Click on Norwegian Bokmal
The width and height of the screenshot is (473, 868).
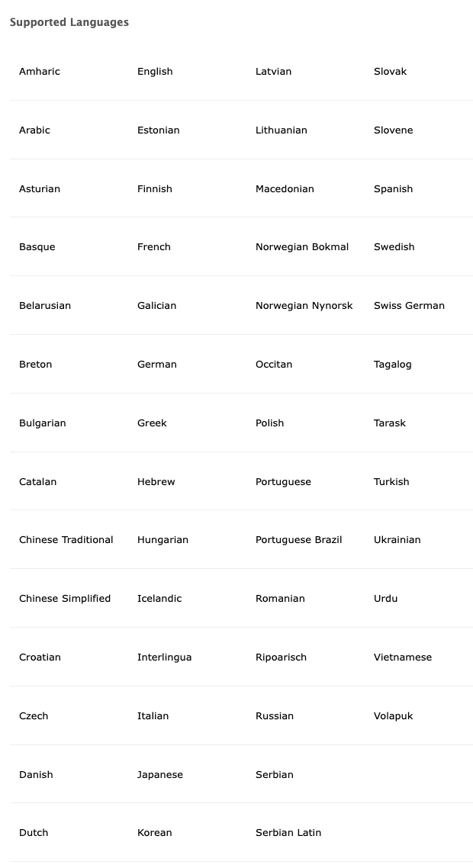pos(302,247)
